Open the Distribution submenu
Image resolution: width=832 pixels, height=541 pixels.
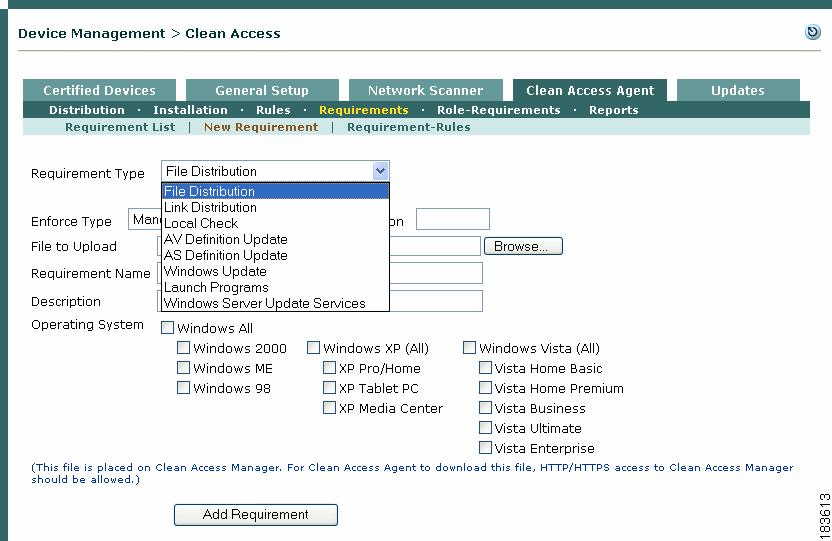coord(87,110)
